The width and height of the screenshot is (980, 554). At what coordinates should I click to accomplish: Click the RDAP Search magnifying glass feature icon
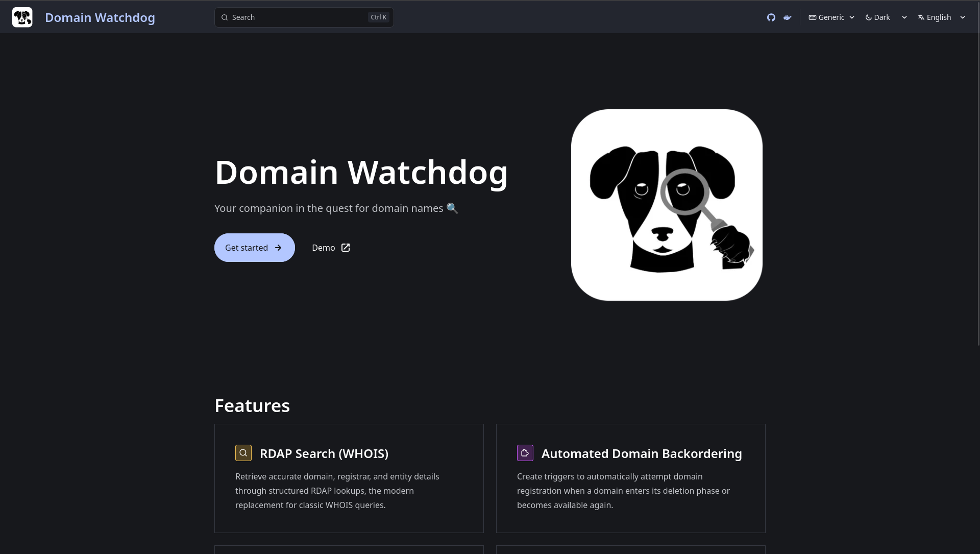tap(243, 453)
